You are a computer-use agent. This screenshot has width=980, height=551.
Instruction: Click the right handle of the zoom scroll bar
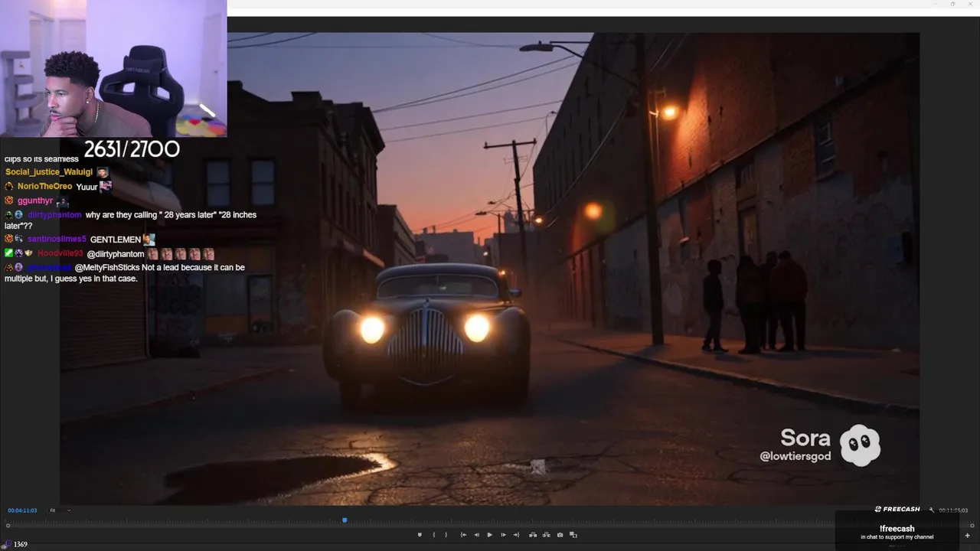(972, 526)
